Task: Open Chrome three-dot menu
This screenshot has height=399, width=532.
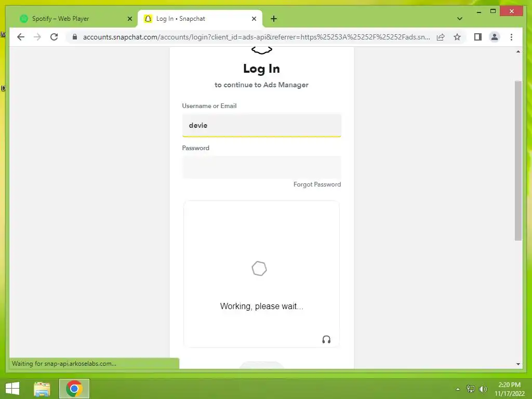Action: [x=511, y=37]
